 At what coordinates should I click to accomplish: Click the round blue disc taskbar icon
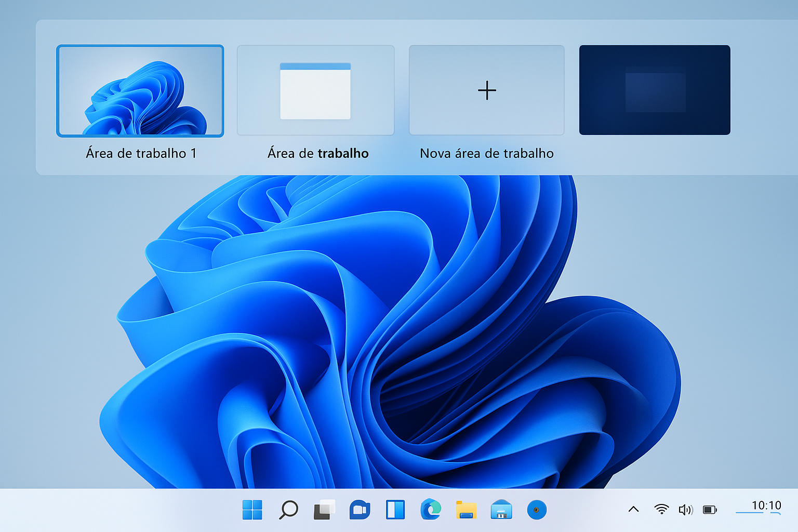[537, 510]
